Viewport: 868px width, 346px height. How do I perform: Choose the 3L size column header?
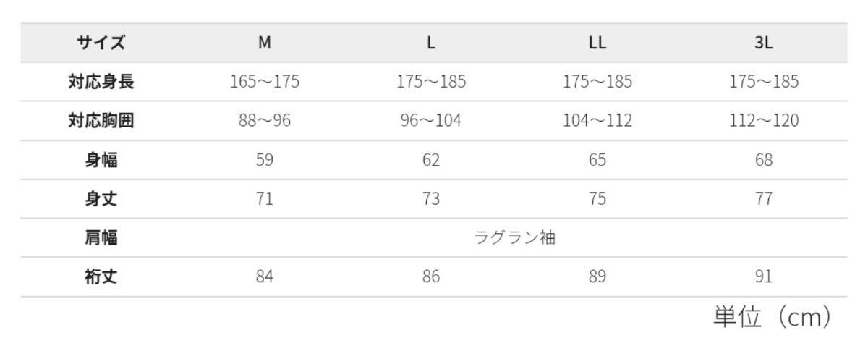coord(764,43)
